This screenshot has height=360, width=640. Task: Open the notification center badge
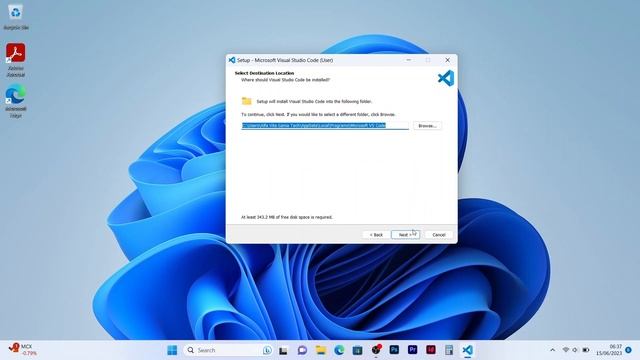click(x=629, y=350)
